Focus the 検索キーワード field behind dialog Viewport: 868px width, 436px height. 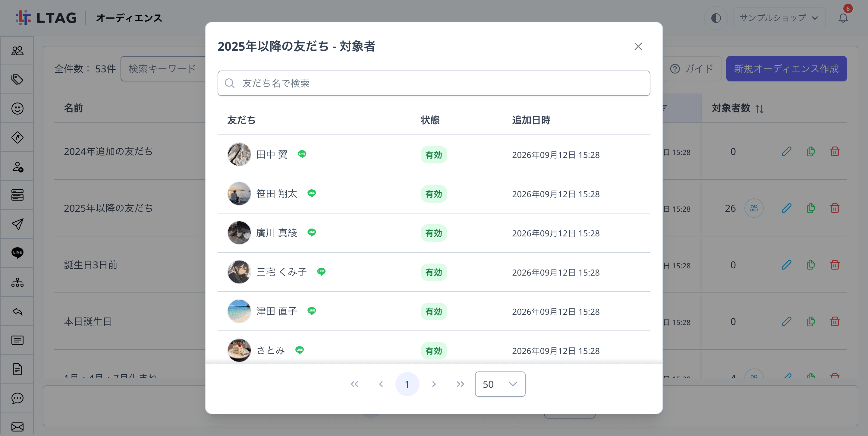pos(163,69)
